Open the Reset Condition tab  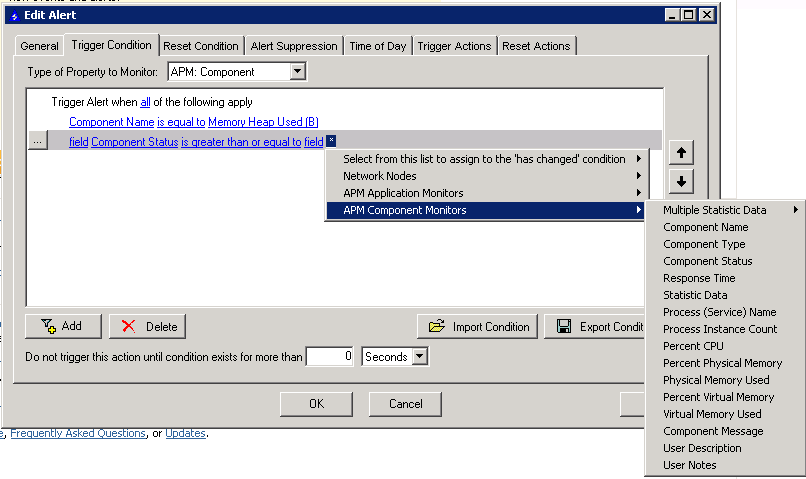tap(201, 46)
